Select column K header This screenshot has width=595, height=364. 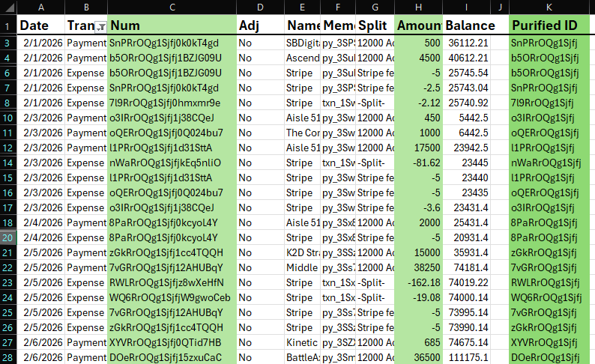click(549, 7)
